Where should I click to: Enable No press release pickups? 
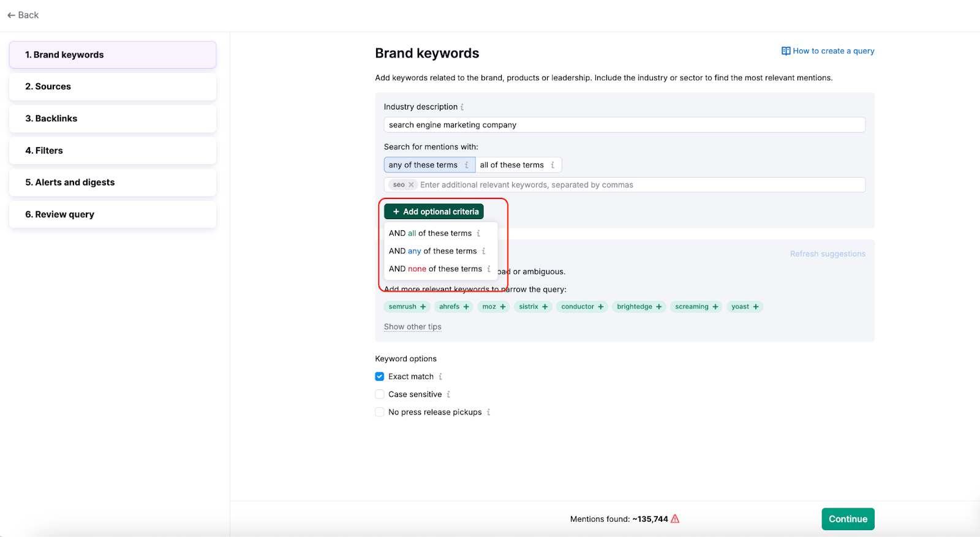click(380, 412)
